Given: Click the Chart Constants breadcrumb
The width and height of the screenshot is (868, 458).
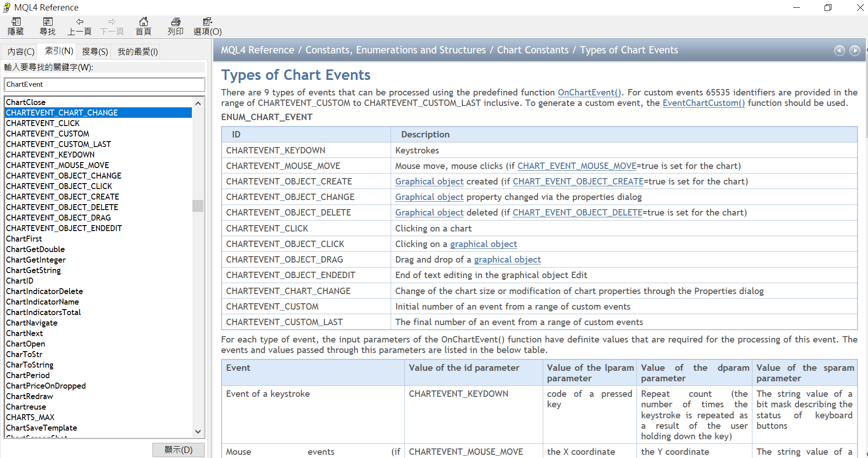Looking at the screenshot, I should coord(533,50).
